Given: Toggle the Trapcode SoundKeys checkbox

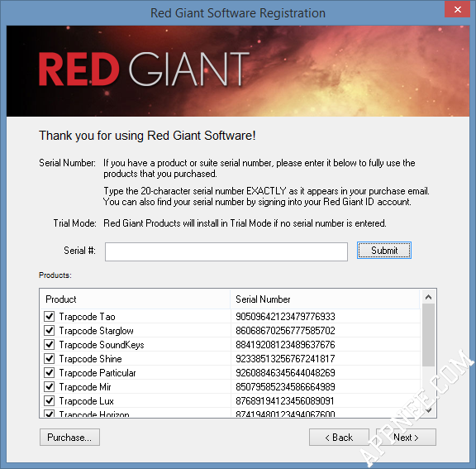Looking at the screenshot, I should click(x=50, y=344).
